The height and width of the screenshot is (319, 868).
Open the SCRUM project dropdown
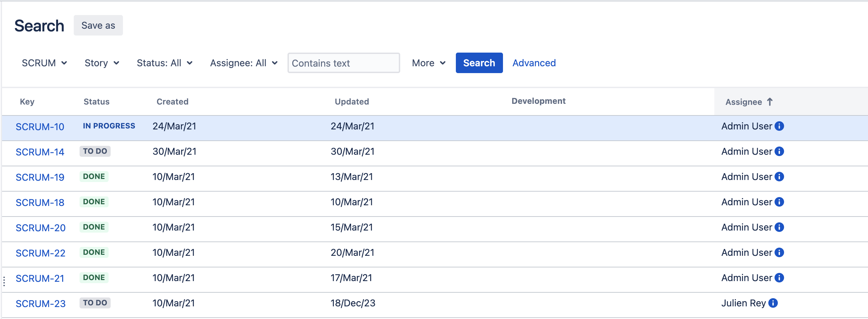(44, 63)
